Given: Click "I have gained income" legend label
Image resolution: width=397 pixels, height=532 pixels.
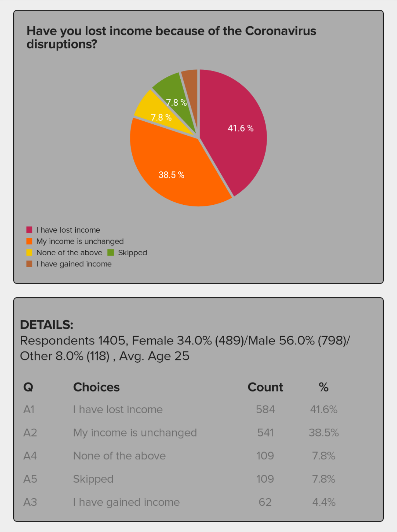Looking at the screenshot, I should 74,264.
